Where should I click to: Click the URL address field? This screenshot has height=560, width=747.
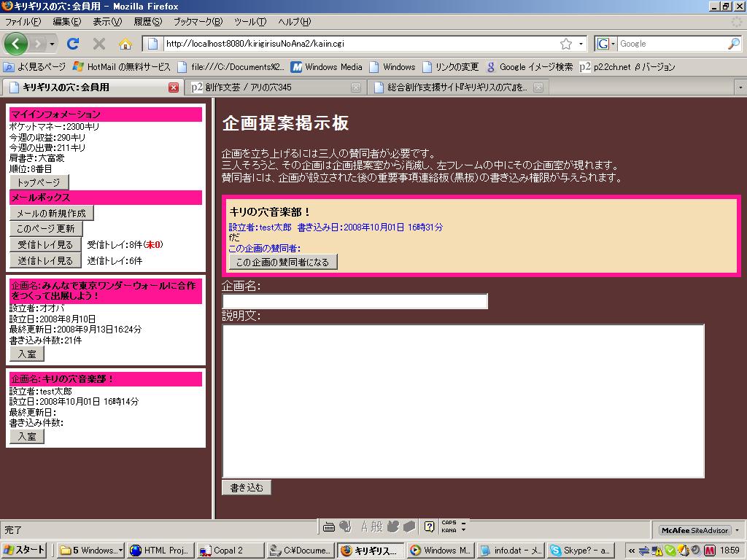click(x=360, y=44)
